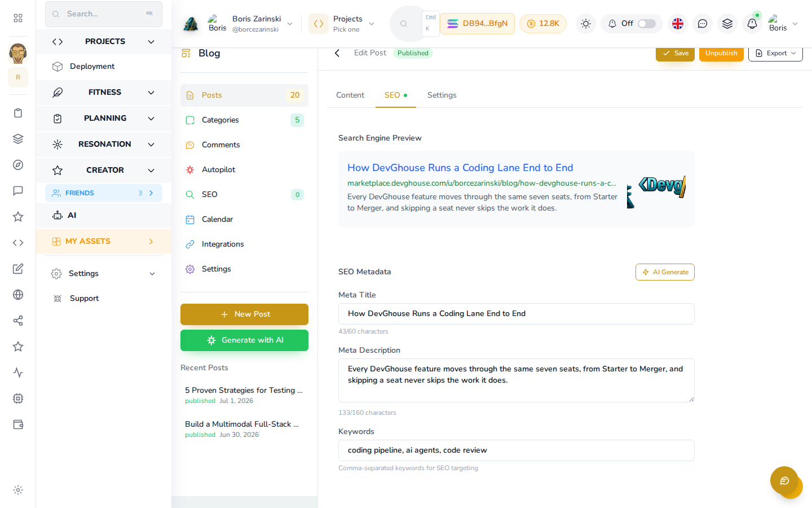This screenshot has width=812, height=508.
Task: Open the chat bubble icon in left rail
Action: tap(18, 191)
